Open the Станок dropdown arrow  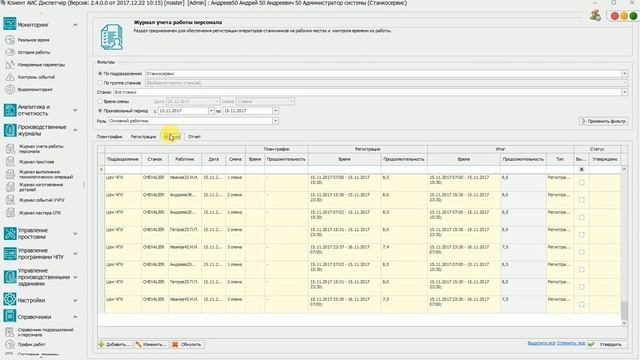coord(624,92)
